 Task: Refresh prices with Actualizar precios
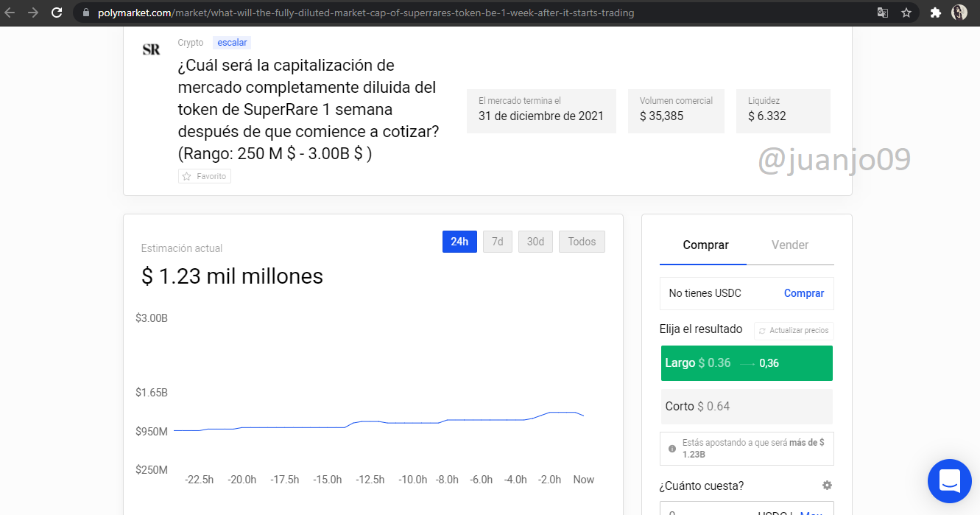(x=794, y=330)
